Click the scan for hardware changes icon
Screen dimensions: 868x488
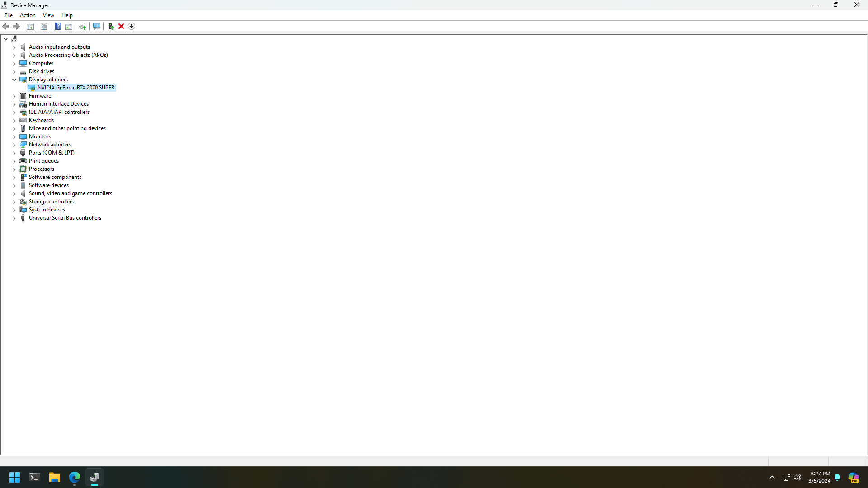click(97, 26)
